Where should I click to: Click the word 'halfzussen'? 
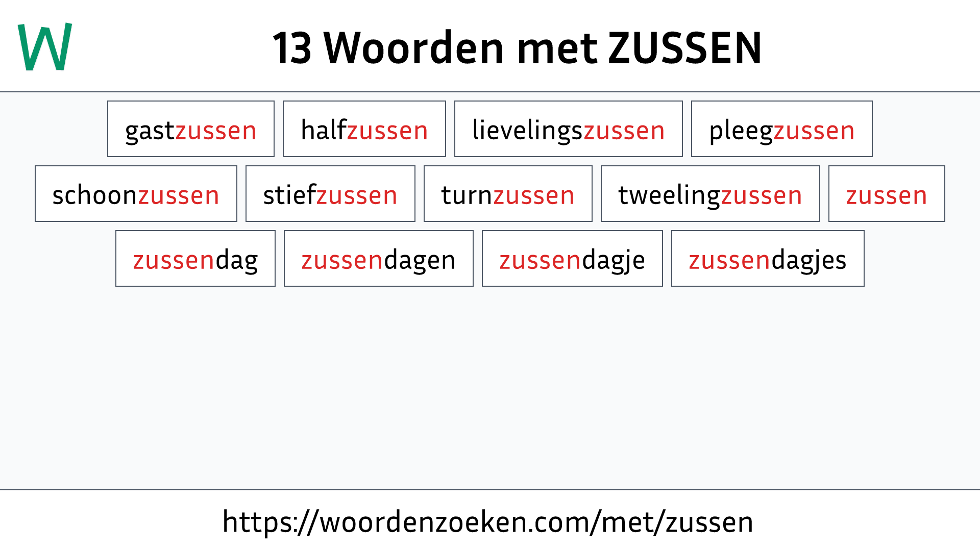click(363, 129)
